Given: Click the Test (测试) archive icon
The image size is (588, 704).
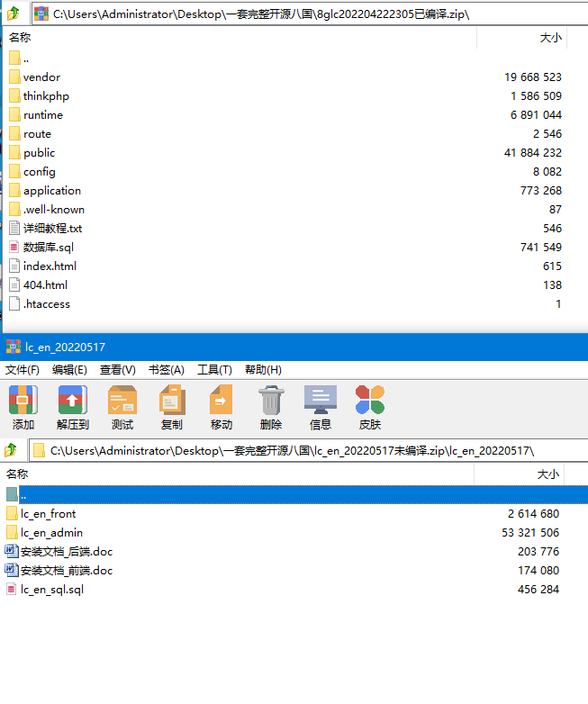Looking at the screenshot, I should (x=122, y=406).
